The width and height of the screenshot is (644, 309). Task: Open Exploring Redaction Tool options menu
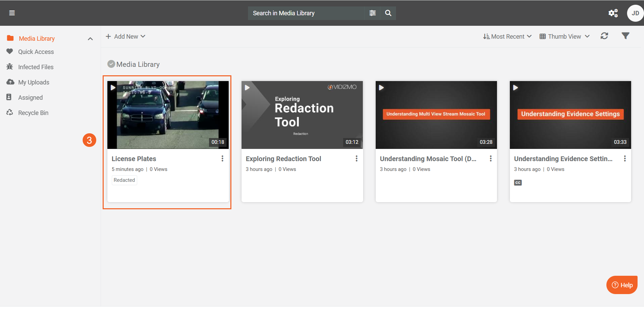[356, 158]
